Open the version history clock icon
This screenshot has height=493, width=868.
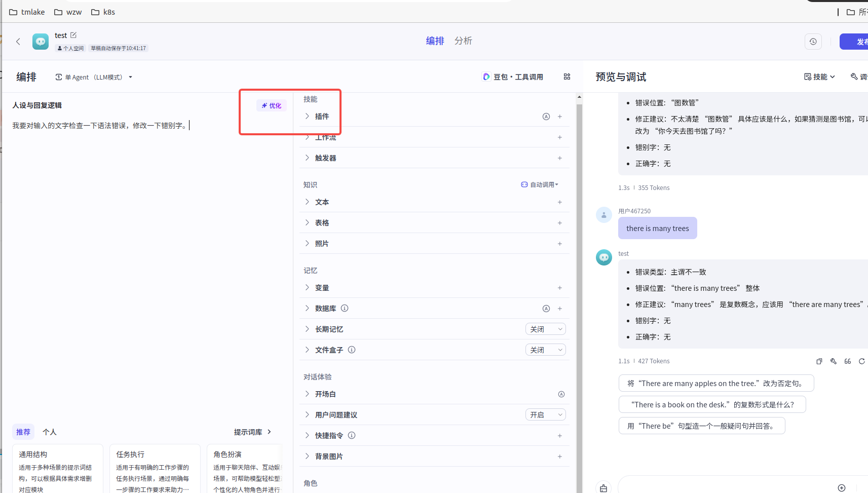point(813,42)
